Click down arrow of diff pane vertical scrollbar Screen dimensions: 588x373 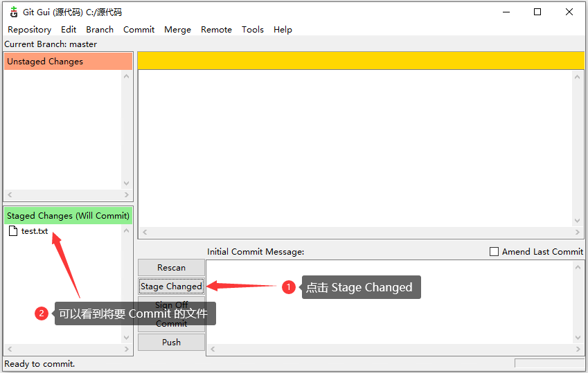click(x=578, y=221)
